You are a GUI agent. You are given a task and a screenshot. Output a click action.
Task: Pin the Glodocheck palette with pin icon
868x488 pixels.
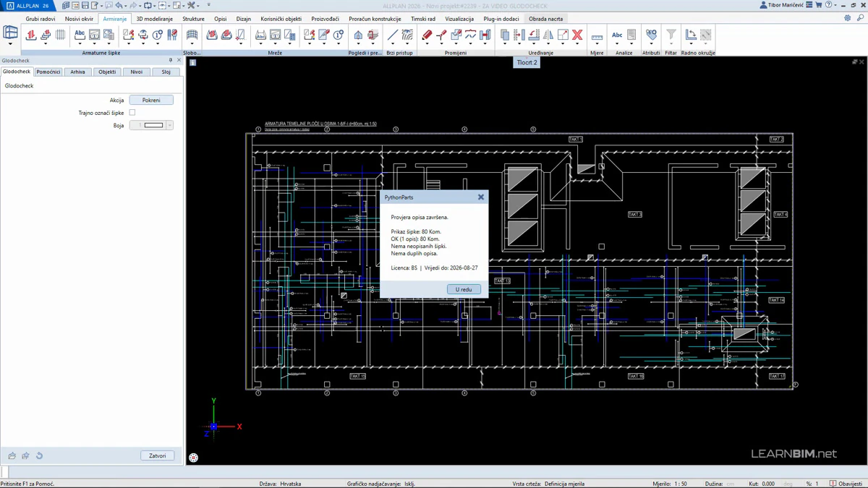pyautogui.click(x=171, y=61)
